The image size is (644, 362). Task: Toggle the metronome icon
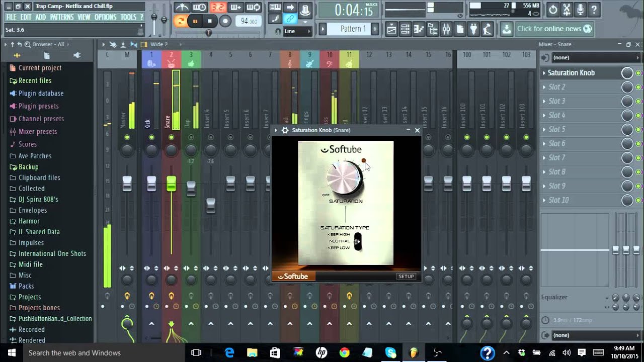pos(182,7)
